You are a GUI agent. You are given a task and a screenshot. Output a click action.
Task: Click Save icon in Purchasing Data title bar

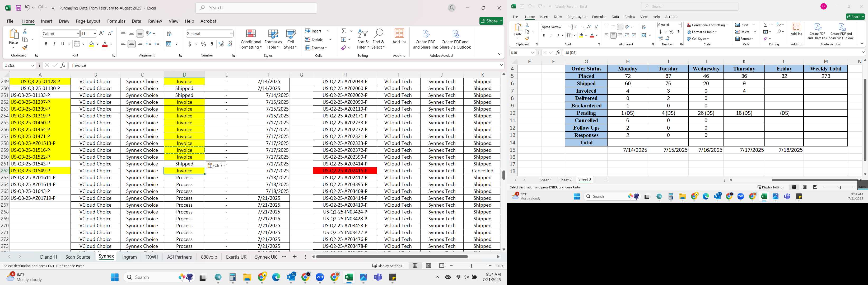pyautogui.click(x=18, y=8)
